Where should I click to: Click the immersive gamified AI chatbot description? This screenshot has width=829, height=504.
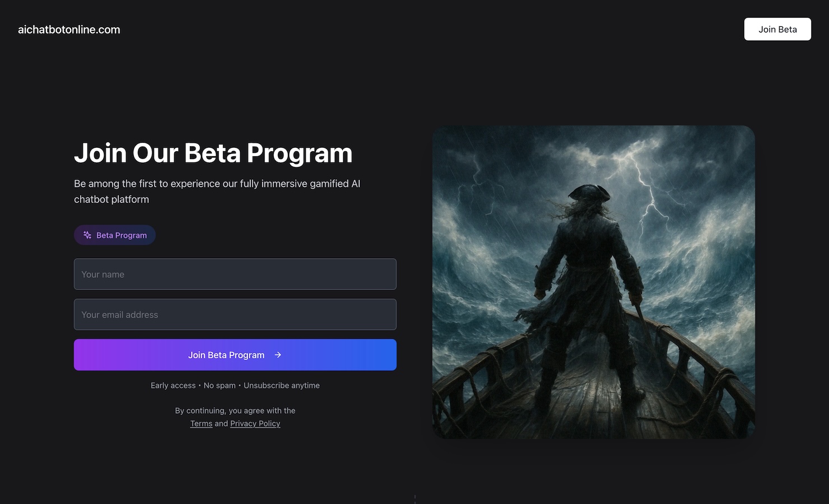217,192
